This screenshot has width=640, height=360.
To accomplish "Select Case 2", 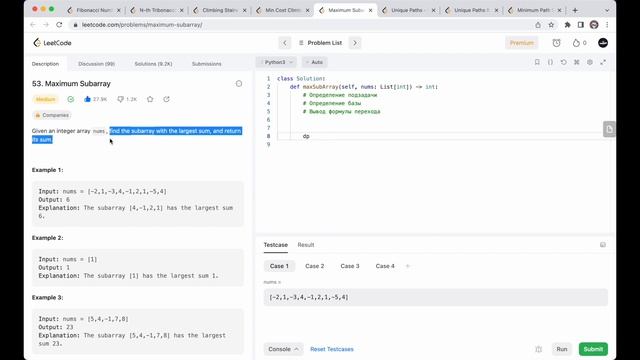I will 315,266.
